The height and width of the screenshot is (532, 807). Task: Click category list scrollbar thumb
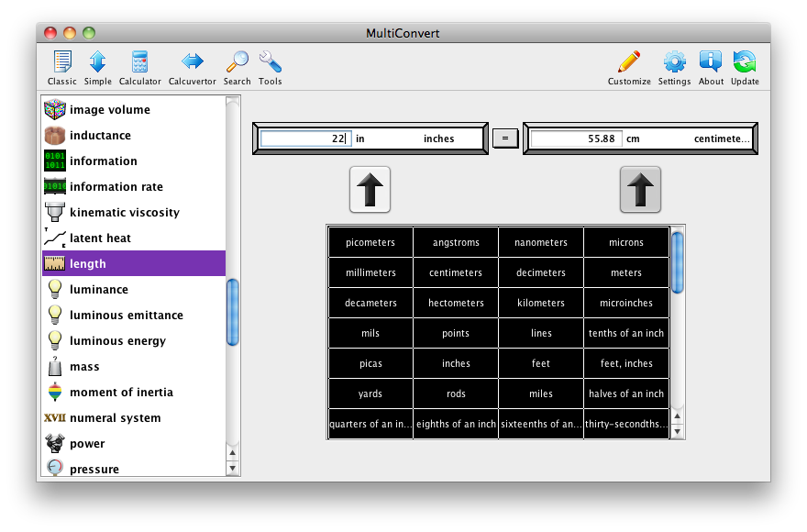pyautogui.click(x=233, y=312)
